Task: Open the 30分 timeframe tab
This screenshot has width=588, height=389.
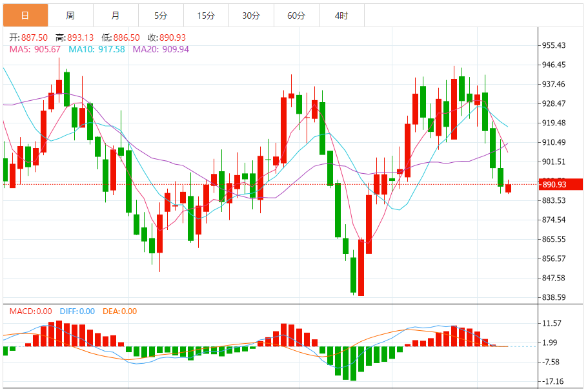Action: [251, 16]
